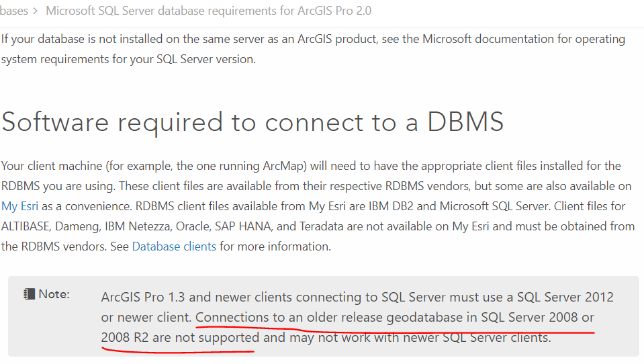Click the underlined "2008 R2 are not supported" text

[x=180, y=337]
